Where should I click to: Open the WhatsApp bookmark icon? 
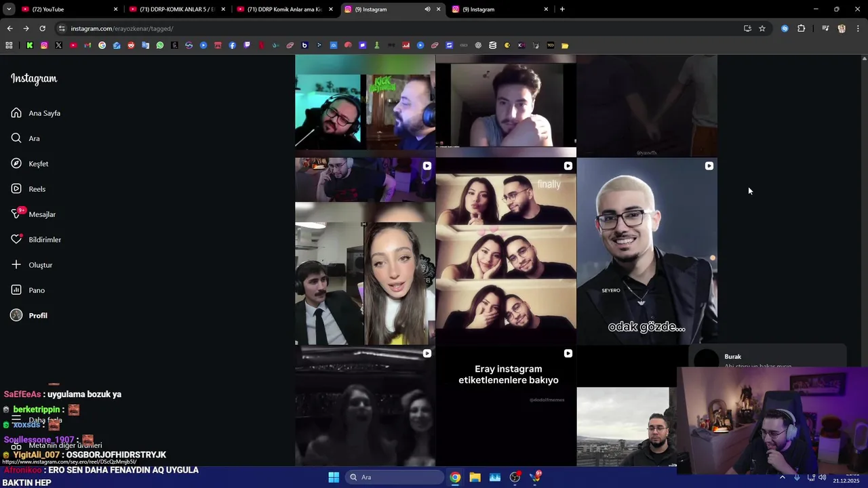pos(160,45)
